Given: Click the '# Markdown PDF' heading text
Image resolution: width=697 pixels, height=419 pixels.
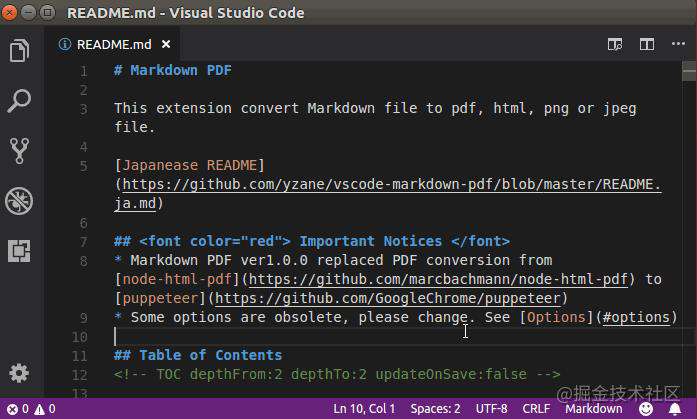Looking at the screenshot, I should [x=173, y=70].
